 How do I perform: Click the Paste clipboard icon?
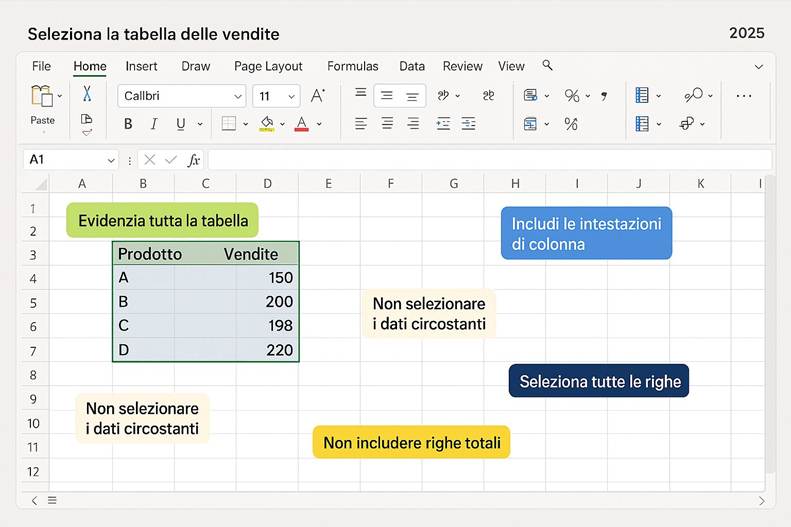pyautogui.click(x=42, y=95)
